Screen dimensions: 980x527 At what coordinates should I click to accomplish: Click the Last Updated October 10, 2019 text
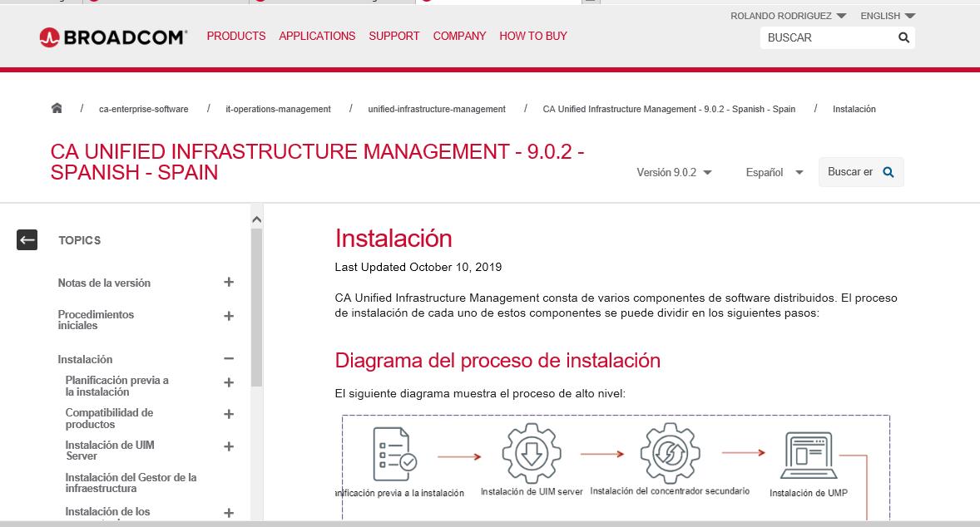(418, 268)
